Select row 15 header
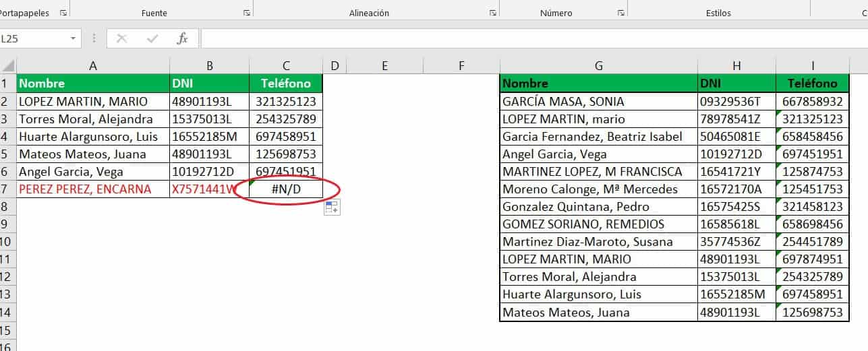868x351 pixels. (7, 329)
